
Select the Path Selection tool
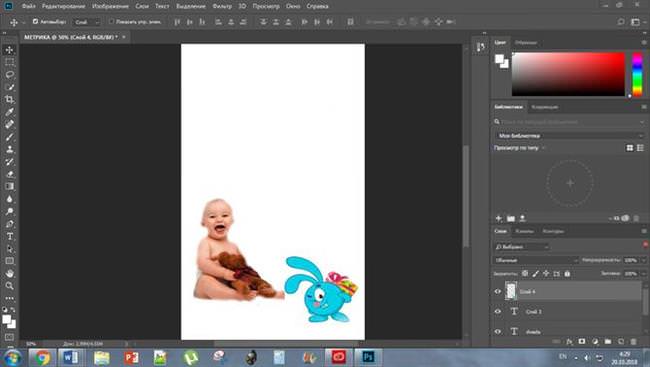point(10,249)
